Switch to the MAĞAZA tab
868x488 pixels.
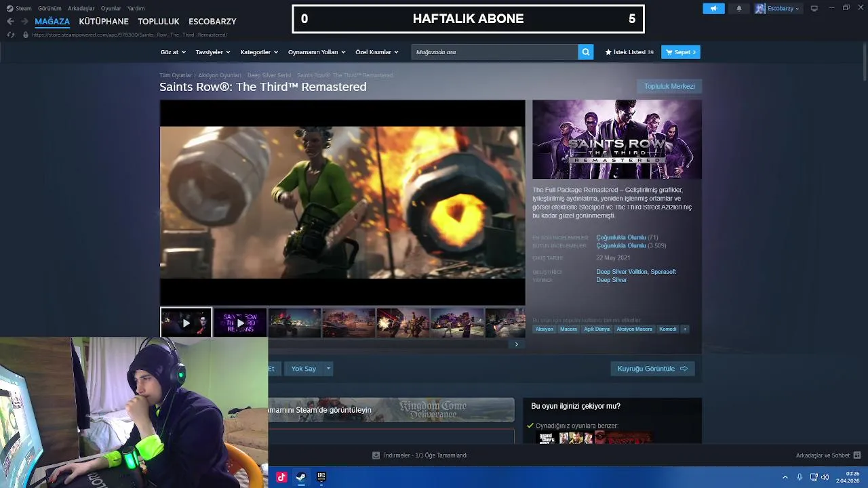click(52, 21)
